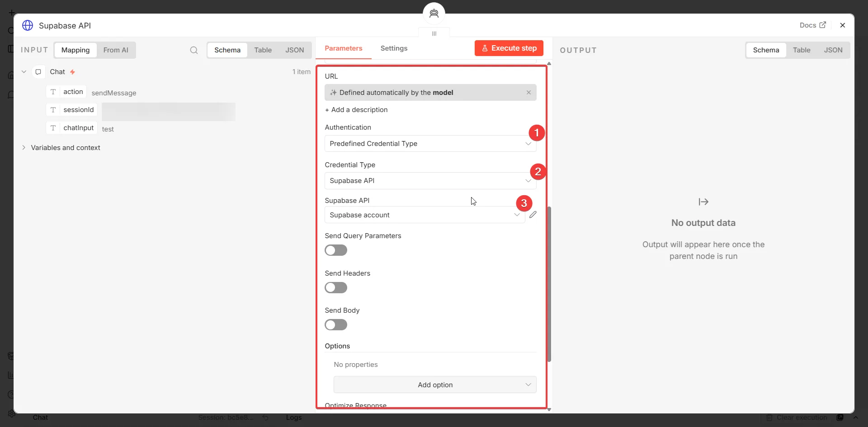Open the AI agent robot icon
Viewport: 868px width, 427px height.
click(x=434, y=13)
